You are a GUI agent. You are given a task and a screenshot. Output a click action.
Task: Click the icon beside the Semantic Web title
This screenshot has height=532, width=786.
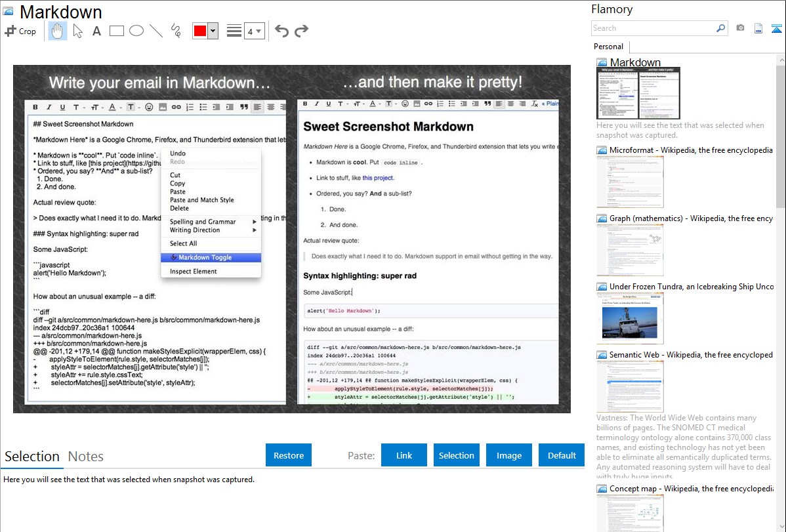pyautogui.click(x=602, y=355)
